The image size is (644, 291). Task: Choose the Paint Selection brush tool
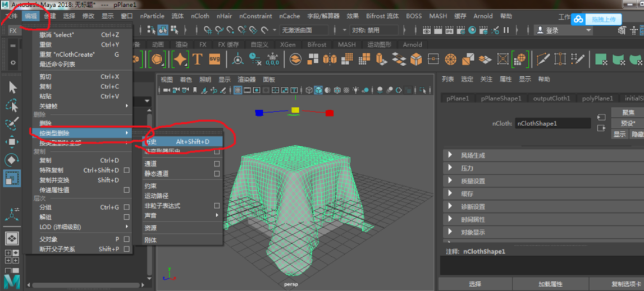pos(11,123)
